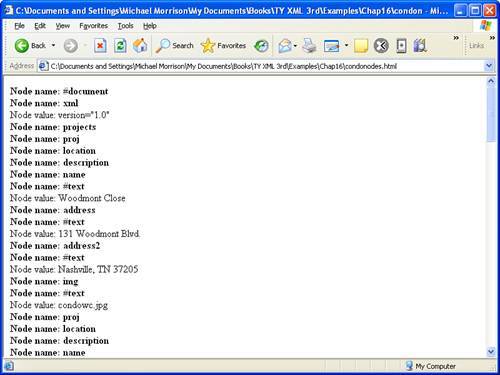The height and width of the screenshot is (375, 500).
Task: Expand the address bar dropdown arrow
Action: (x=489, y=66)
